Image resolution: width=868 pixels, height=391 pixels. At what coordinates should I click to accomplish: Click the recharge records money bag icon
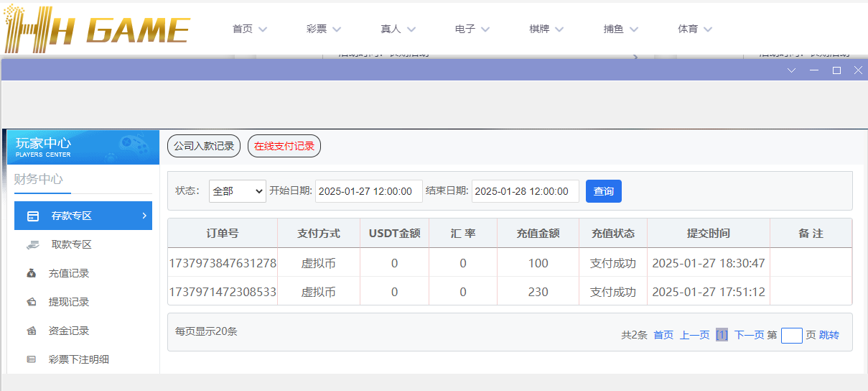32,274
